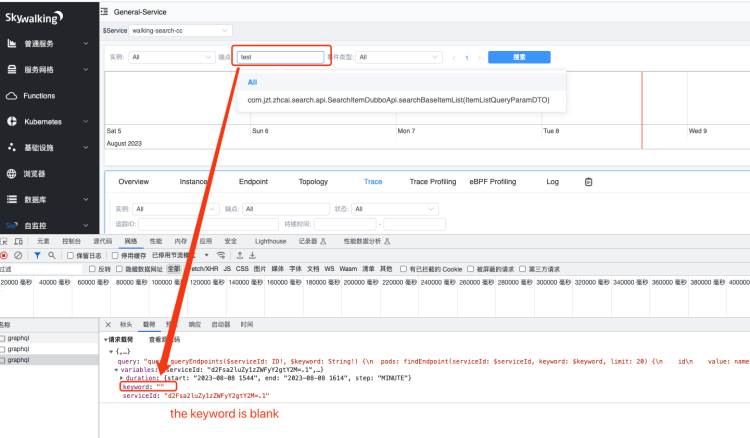The width and height of the screenshot is (750, 438).
Task: Click the clipboard icon after Log tab
Action: (x=588, y=182)
